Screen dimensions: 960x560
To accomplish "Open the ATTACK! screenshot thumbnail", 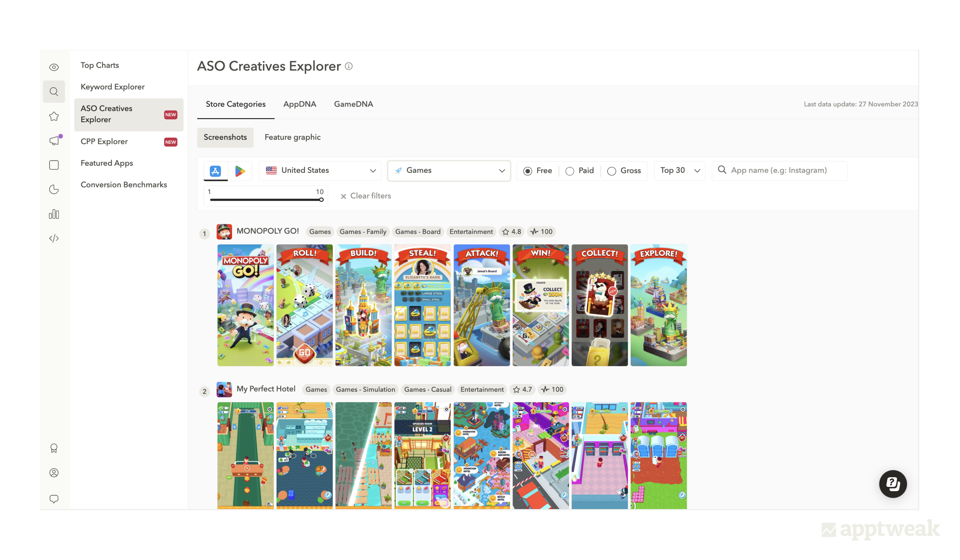I will (x=482, y=305).
